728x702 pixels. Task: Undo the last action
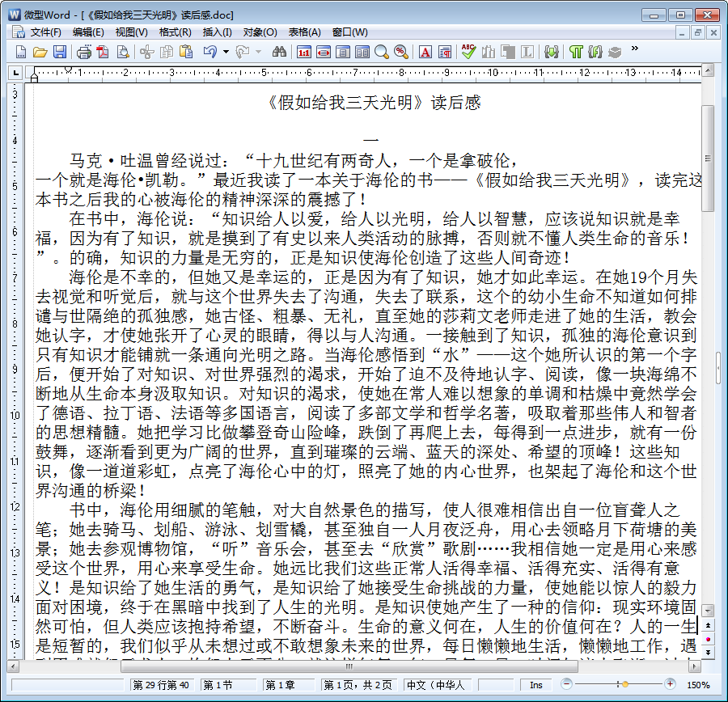(x=210, y=52)
